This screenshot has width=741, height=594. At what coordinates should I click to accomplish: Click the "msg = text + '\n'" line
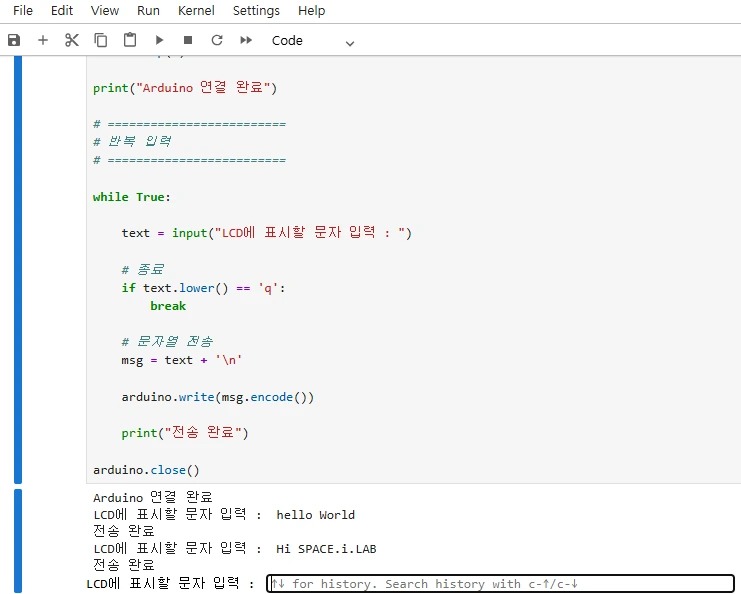(181, 360)
